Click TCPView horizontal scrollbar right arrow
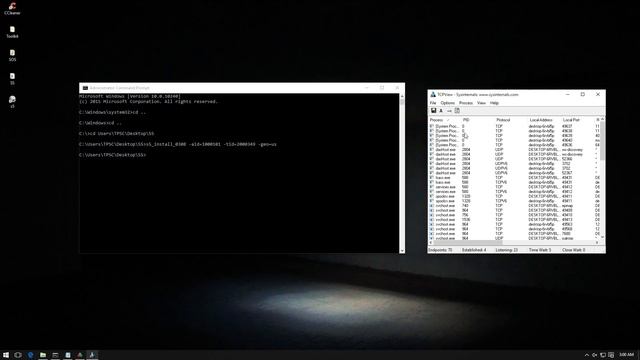This screenshot has height=360, width=640. click(597, 243)
